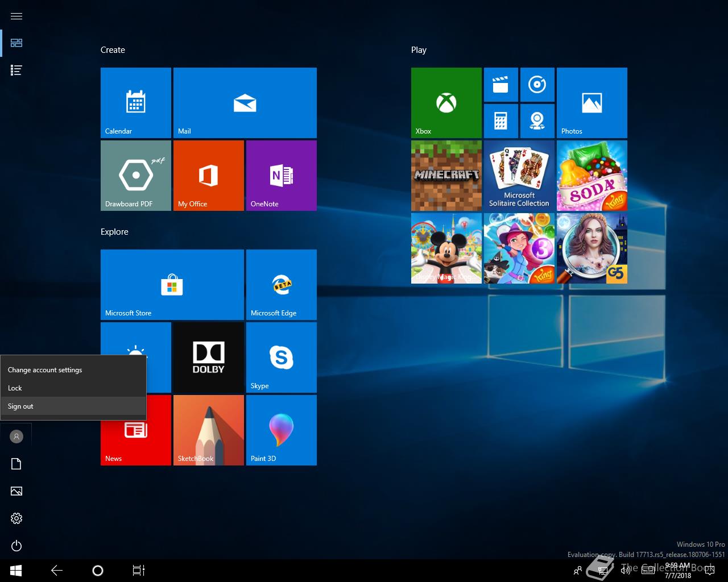Open the Mail tile

click(245, 103)
